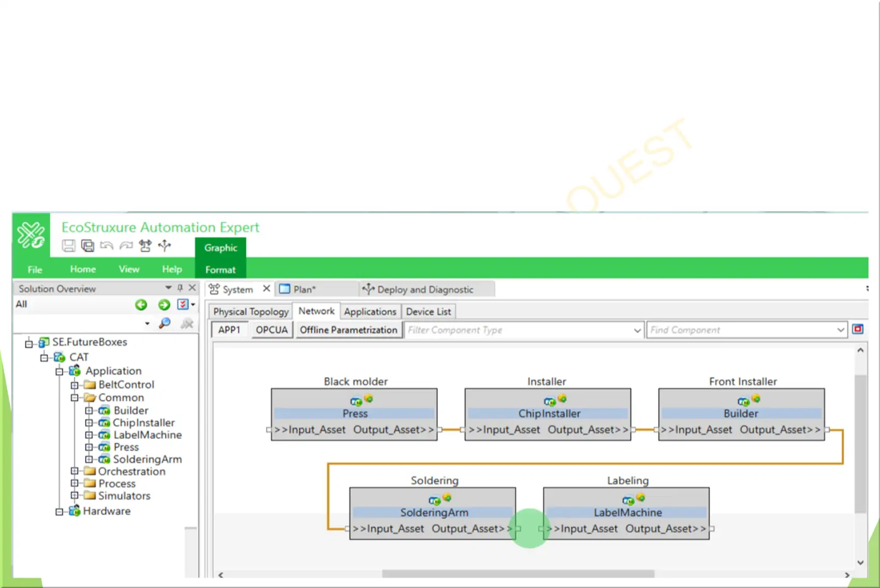Open the View ribbon tab
The height and width of the screenshot is (588, 880).
129,269
